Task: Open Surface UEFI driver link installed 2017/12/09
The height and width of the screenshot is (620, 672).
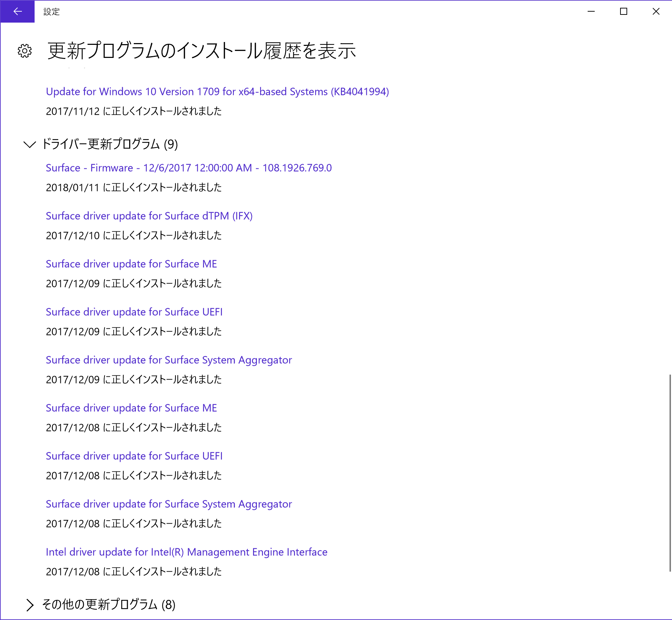Action: (134, 312)
